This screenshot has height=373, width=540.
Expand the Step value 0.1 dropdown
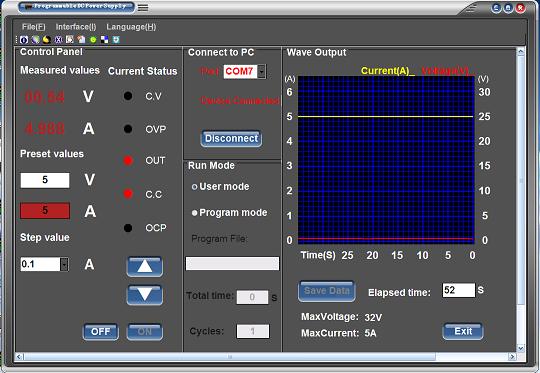[64, 265]
